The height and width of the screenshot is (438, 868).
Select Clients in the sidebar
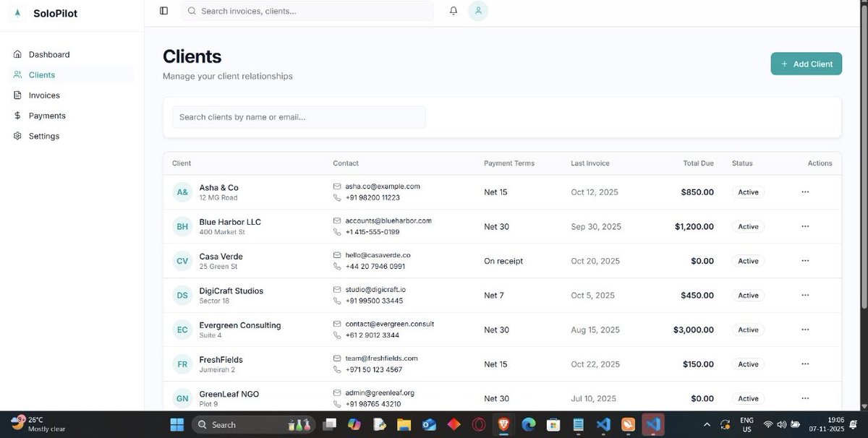(72, 74)
